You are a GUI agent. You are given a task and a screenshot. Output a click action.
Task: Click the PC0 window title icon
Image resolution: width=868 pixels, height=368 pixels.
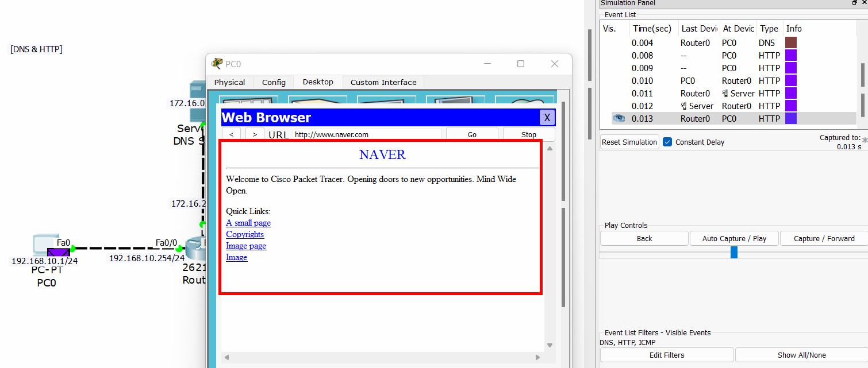tap(217, 63)
